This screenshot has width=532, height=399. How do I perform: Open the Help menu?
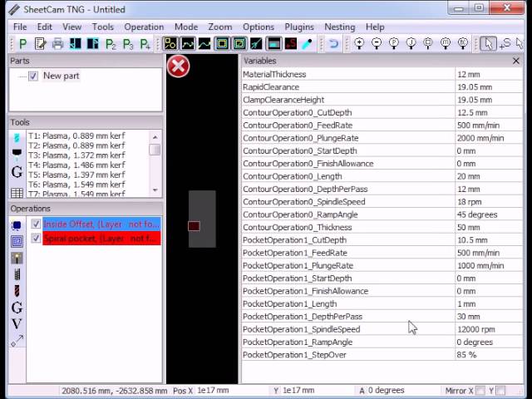[x=375, y=27]
